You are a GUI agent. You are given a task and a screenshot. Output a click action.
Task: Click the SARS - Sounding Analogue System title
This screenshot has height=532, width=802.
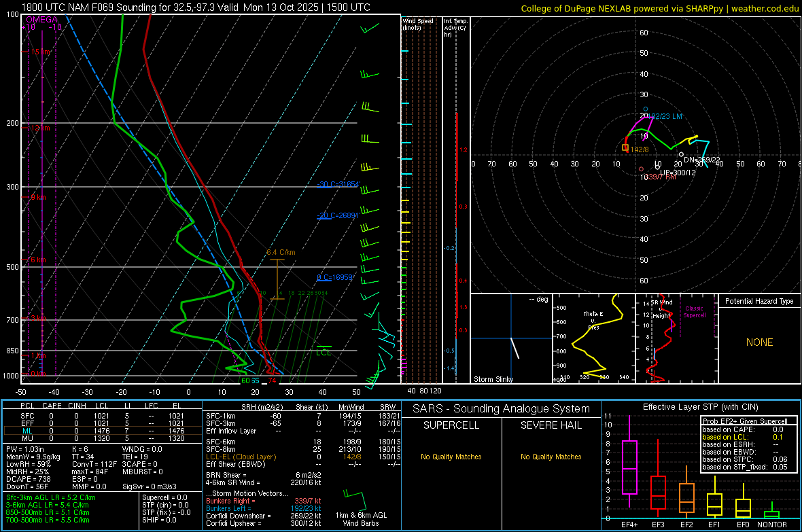(x=502, y=409)
